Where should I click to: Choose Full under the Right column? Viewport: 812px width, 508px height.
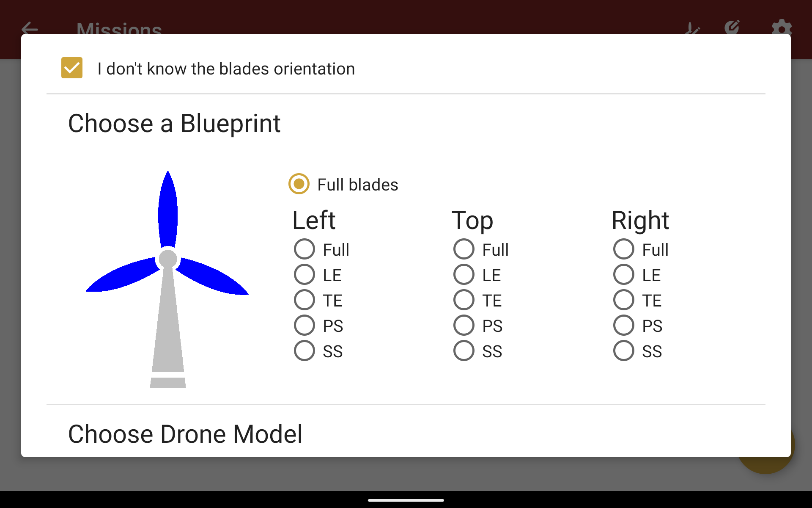pos(623,249)
